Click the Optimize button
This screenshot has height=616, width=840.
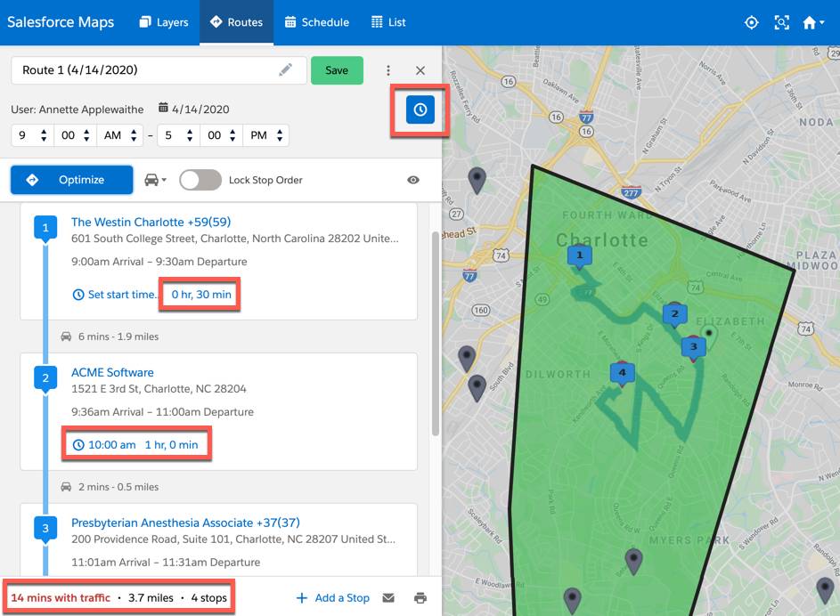72,180
